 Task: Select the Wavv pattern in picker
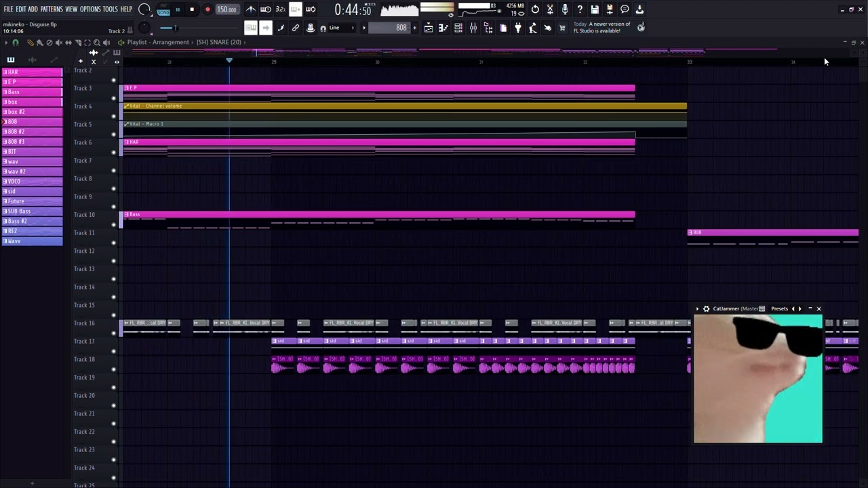(32, 241)
